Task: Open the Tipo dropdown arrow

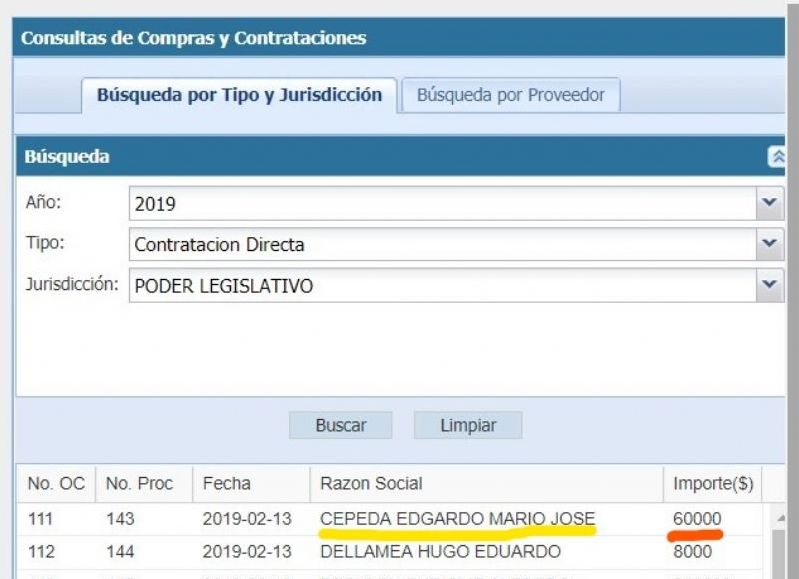Action: 768,244
